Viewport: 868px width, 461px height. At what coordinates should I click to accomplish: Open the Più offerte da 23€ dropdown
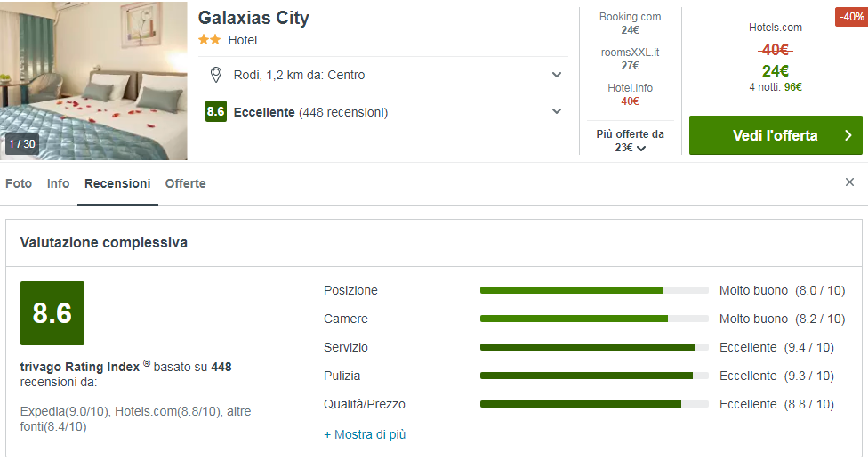tap(630, 141)
